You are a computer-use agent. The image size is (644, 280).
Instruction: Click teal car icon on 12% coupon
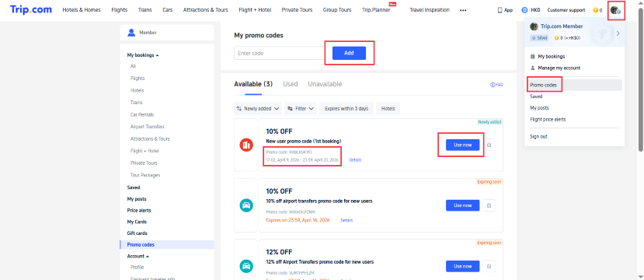click(x=246, y=266)
